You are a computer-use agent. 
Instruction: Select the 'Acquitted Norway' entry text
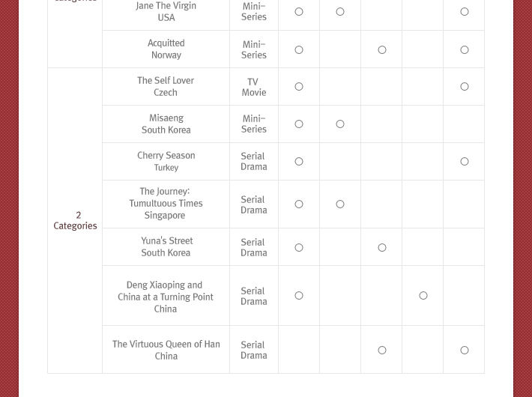(x=166, y=49)
